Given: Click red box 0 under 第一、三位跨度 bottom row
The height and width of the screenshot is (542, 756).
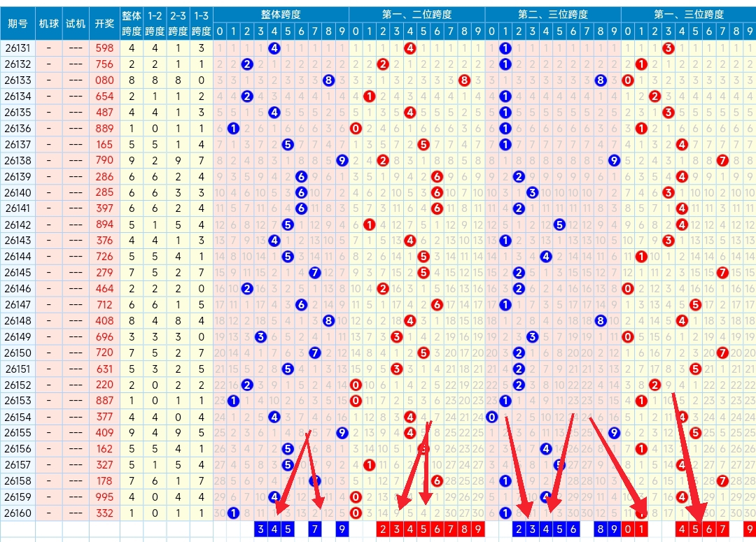Looking at the screenshot, I should click(x=628, y=529).
